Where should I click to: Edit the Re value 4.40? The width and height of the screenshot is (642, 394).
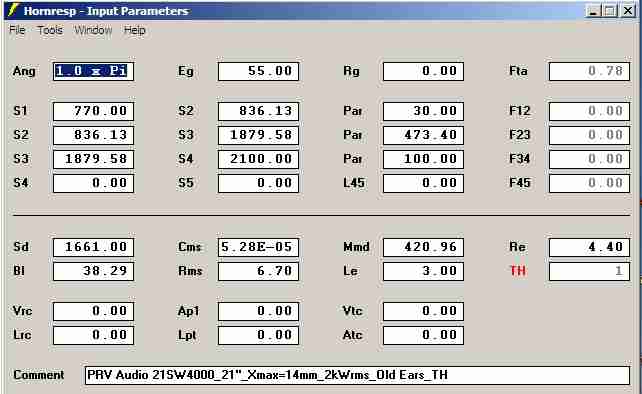click(x=589, y=247)
